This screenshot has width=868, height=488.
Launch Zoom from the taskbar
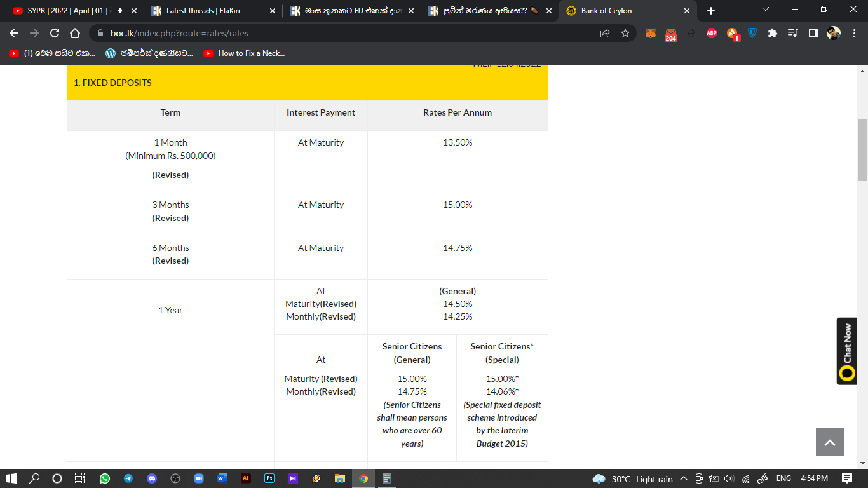pos(198,478)
